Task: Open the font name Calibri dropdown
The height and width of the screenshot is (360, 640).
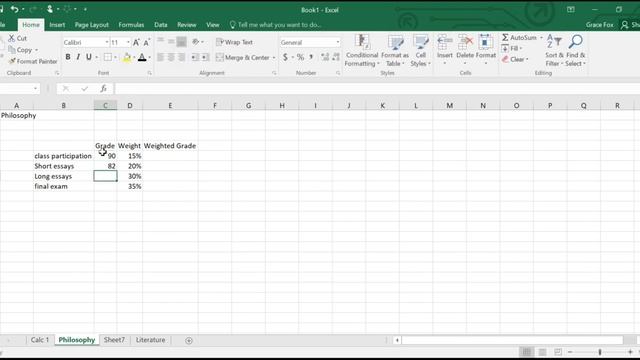Action: [107, 42]
